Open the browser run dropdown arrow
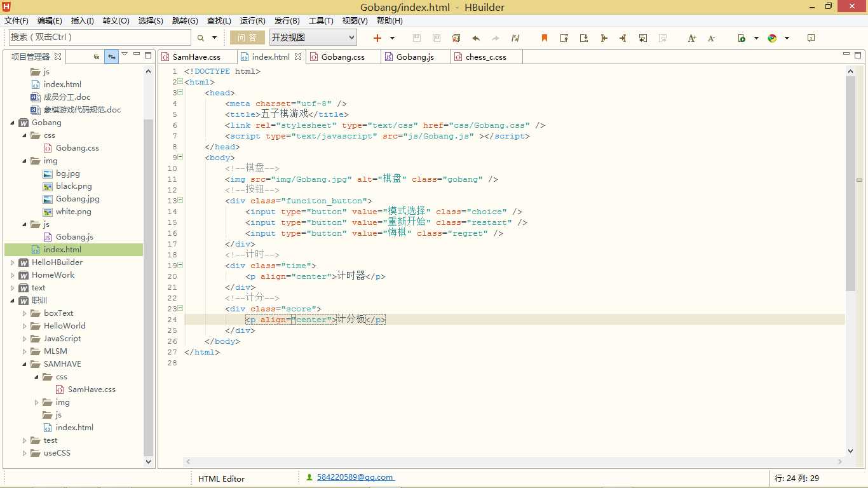The width and height of the screenshot is (868, 488). pos(787,38)
